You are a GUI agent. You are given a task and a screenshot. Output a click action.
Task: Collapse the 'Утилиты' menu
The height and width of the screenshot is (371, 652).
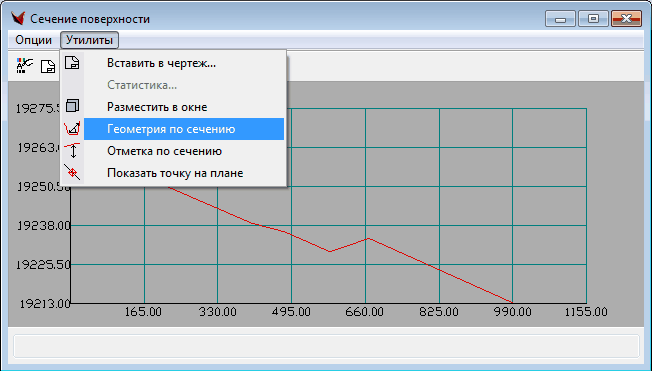click(89, 40)
